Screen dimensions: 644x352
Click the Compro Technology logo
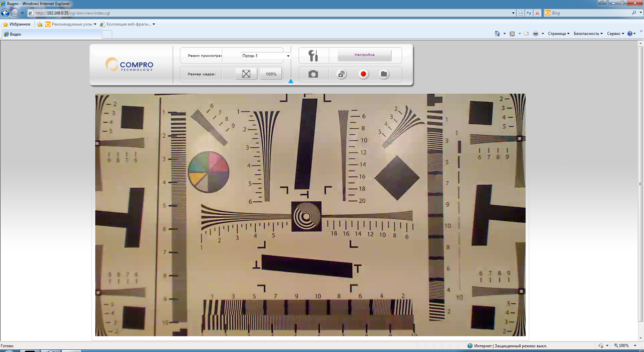tap(129, 64)
